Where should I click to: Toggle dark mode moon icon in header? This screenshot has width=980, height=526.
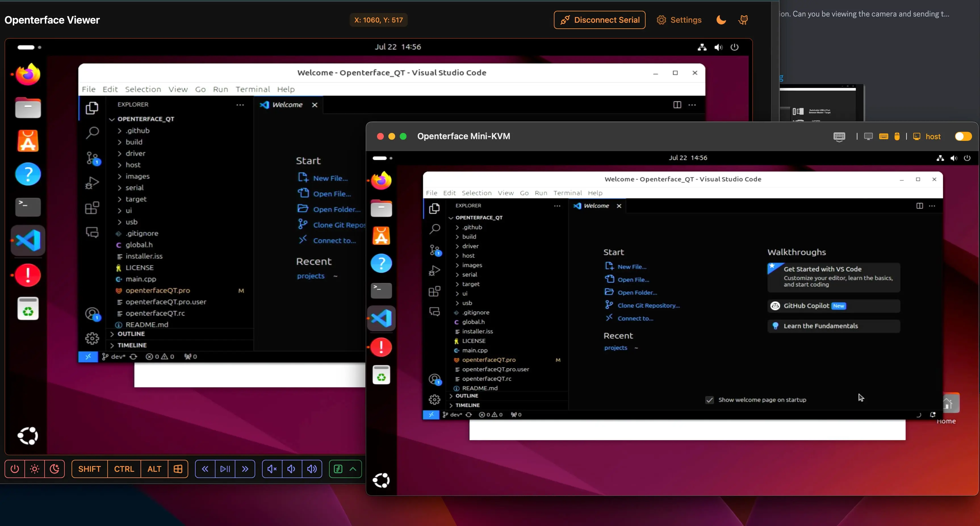coord(721,20)
